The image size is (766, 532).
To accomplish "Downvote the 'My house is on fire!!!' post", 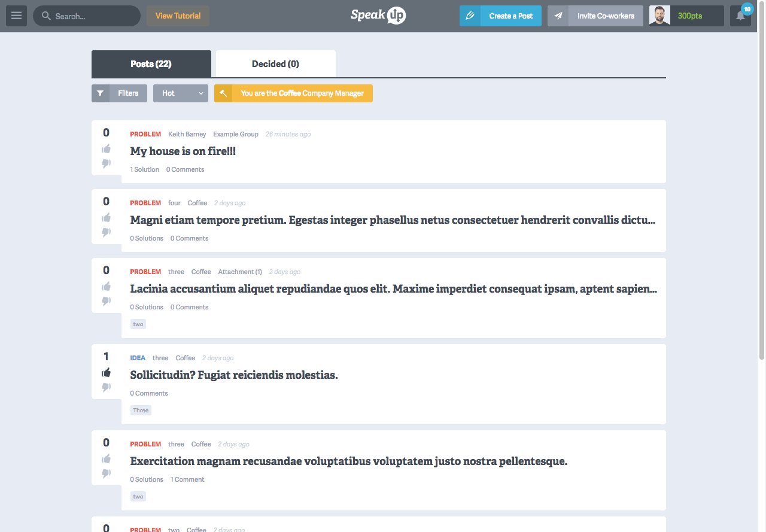I will (106, 163).
